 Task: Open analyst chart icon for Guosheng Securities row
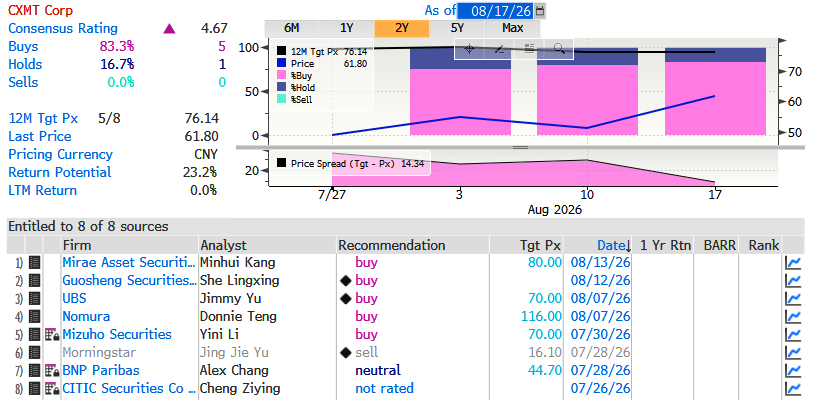click(x=793, y=281)
